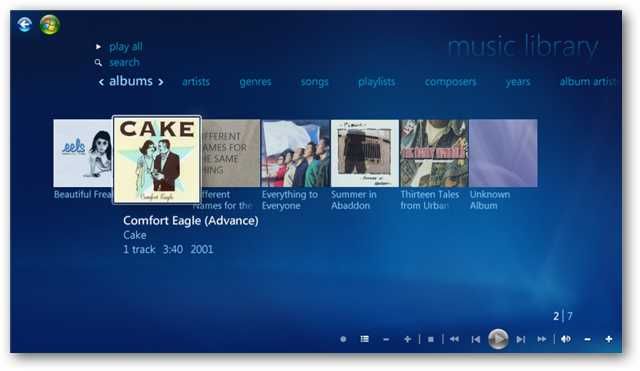Decrease volume with the minus button
This screenshot has width=640, height=371.
[587, 340]
